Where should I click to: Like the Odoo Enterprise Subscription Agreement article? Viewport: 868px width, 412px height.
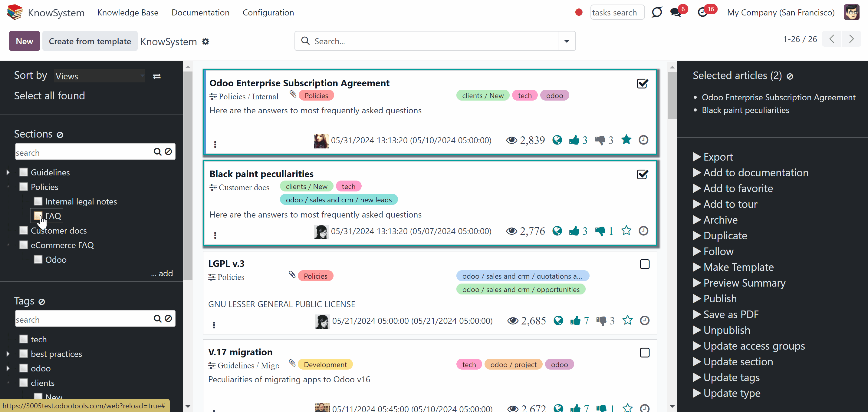click(x=574, y=140)
